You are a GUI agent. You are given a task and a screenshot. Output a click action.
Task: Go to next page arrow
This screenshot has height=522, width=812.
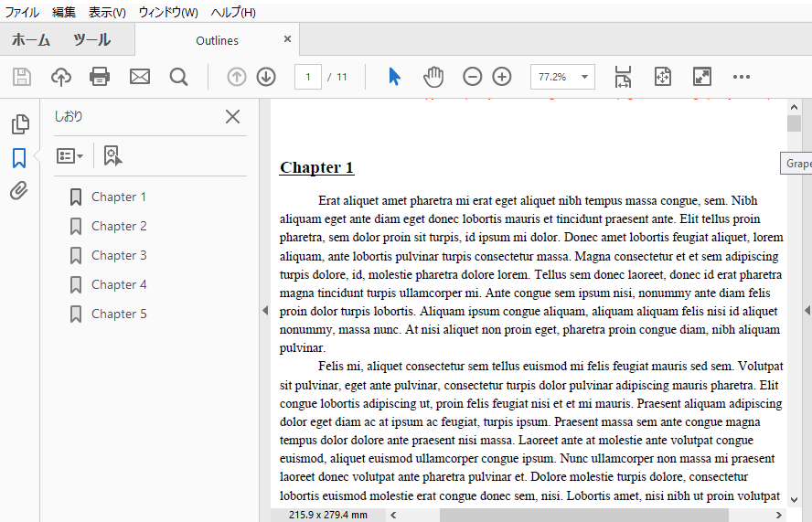click(266, 77)
